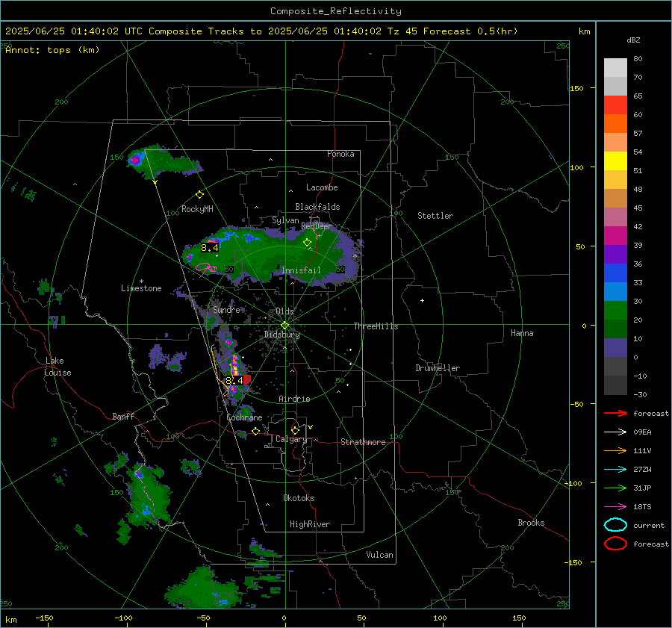Click the Composite_Reflectivity title

click(x=336, y=11)
